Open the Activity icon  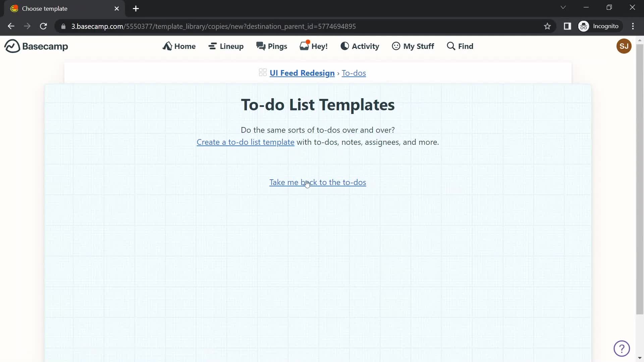coord(344,46)
